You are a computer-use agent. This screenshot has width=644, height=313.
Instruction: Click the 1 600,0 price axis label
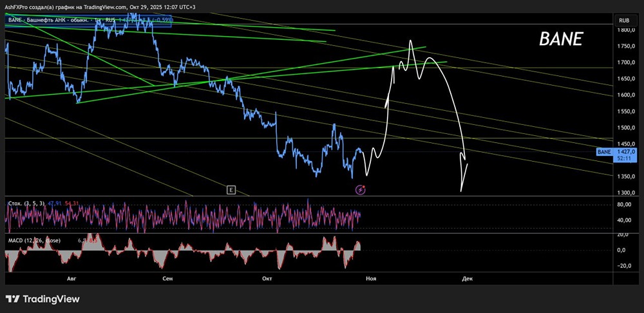[627, 95]
